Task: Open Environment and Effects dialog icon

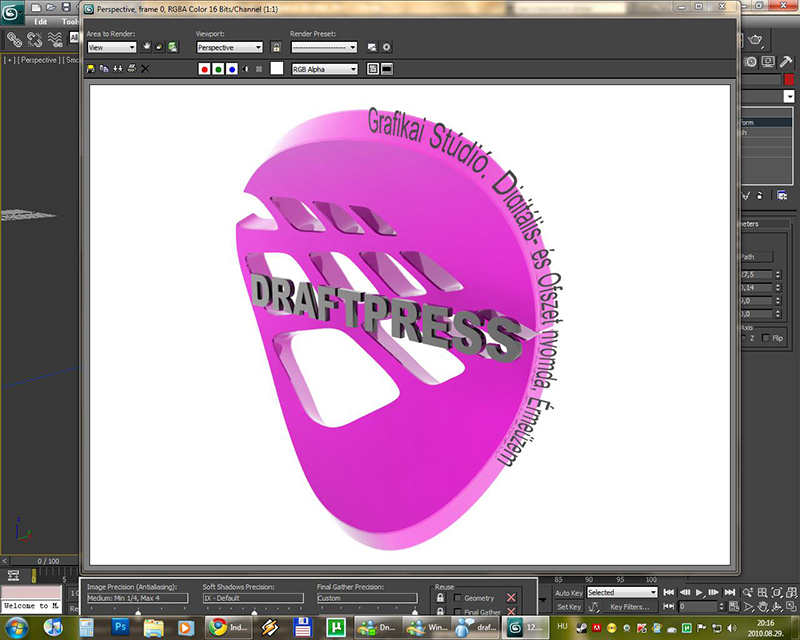Action: tap(387, 47)
